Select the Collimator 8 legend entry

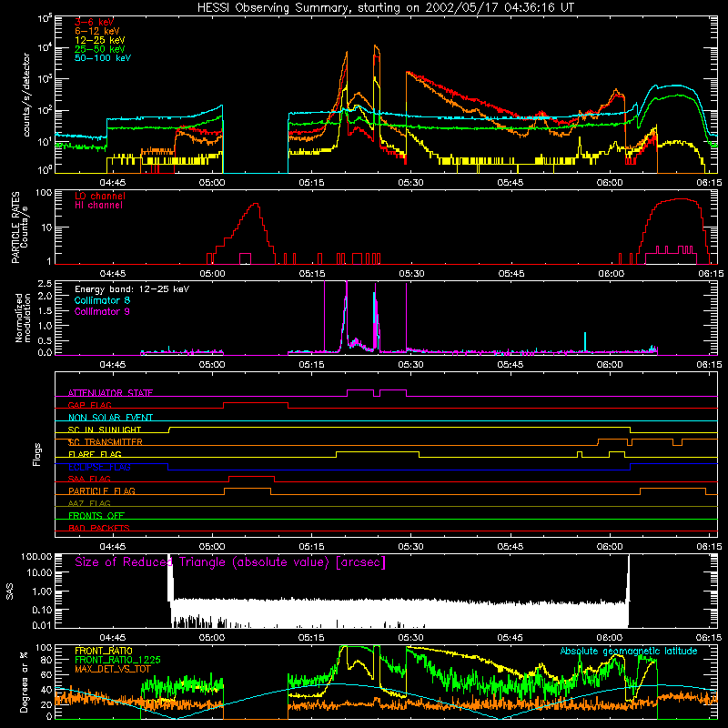pos(102,300)
